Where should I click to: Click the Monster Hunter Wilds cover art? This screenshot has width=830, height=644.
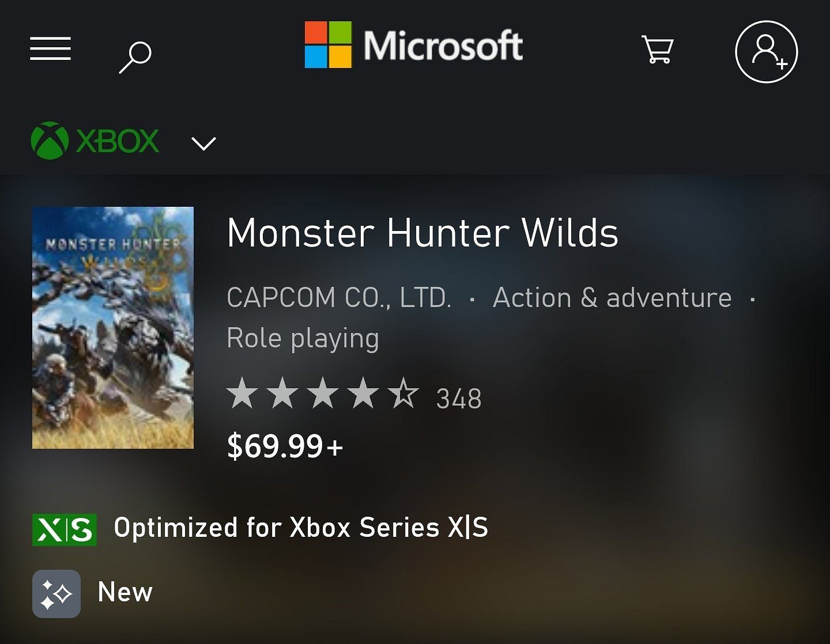coord(113,327)
